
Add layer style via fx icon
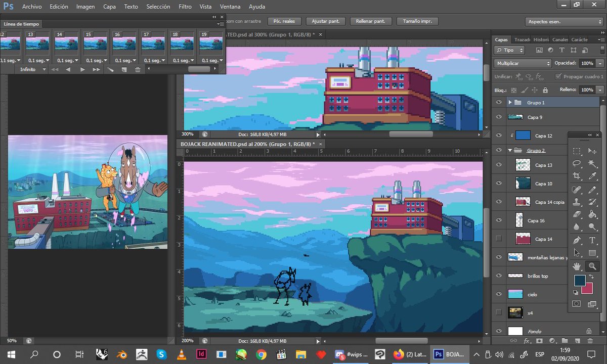(527, 341)
